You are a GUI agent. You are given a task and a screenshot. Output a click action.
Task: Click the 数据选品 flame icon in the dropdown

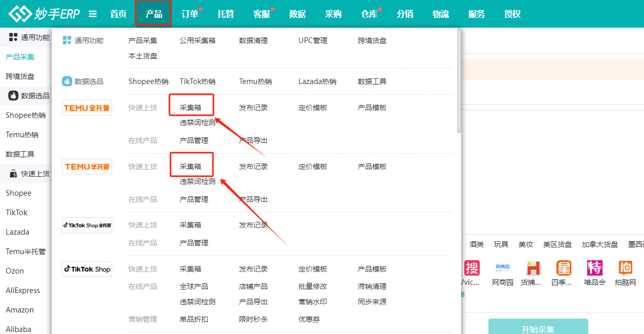click(x=67, y=81)
